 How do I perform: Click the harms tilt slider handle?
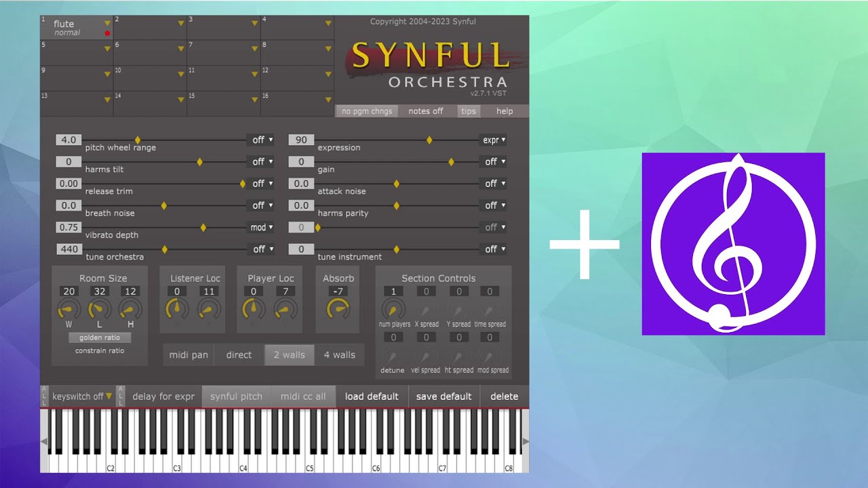click(199, 161)
